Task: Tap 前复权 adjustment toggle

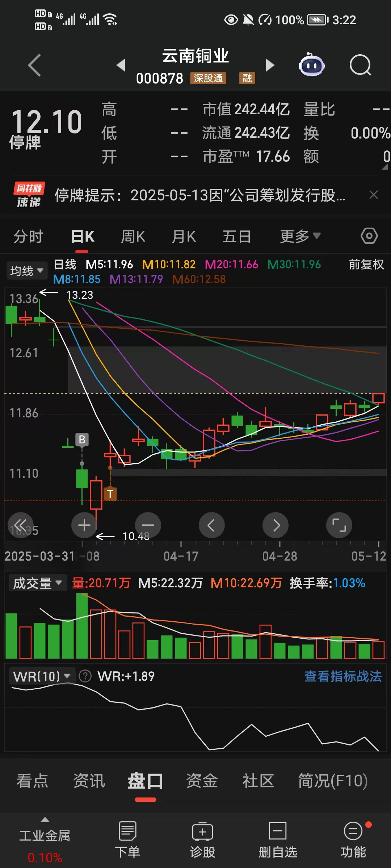Action: pyautogui.click(x=366, y=264)
